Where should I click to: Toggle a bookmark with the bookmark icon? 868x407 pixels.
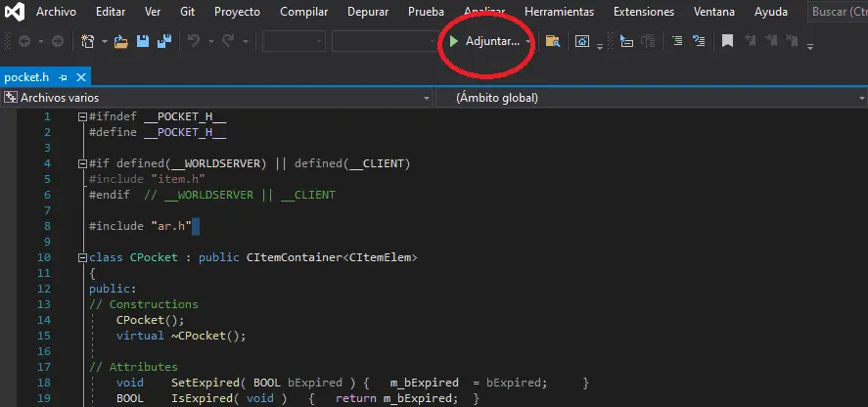click(728, 41)
